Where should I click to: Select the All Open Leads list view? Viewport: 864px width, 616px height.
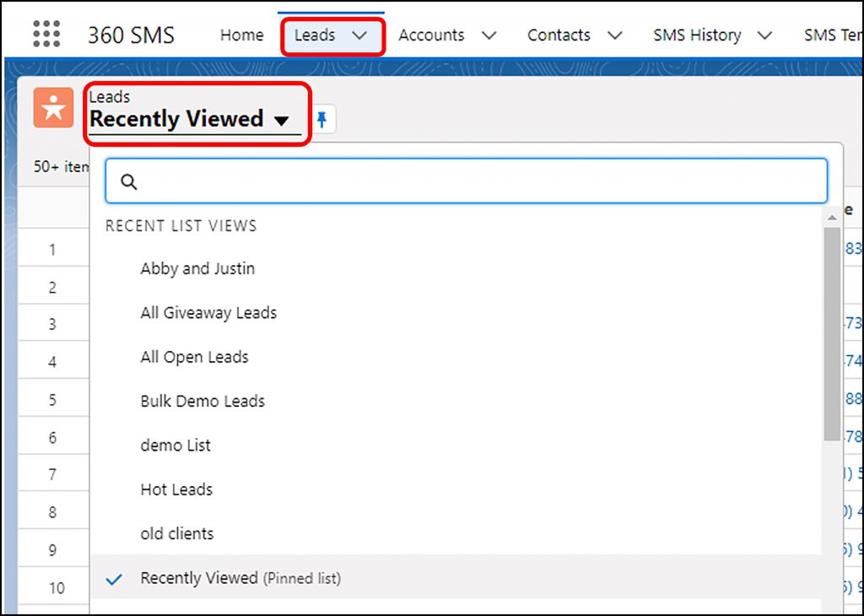(194, 357)
